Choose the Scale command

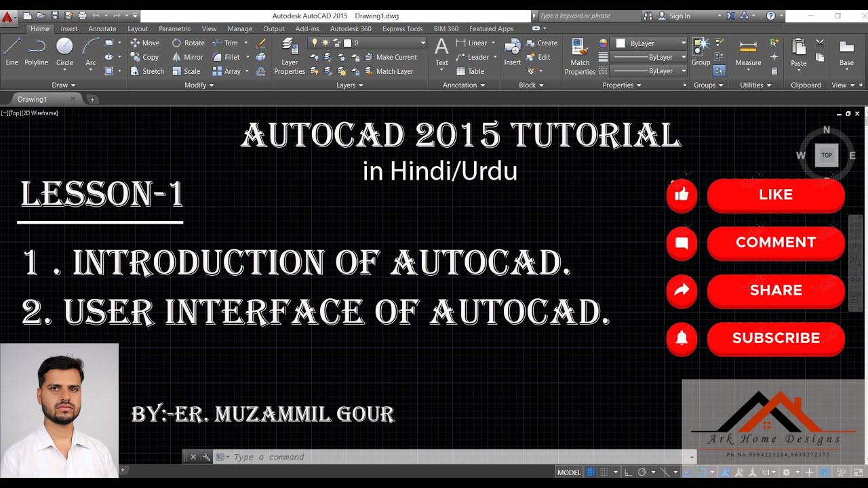pyautogui.click(x=186, y=71)
